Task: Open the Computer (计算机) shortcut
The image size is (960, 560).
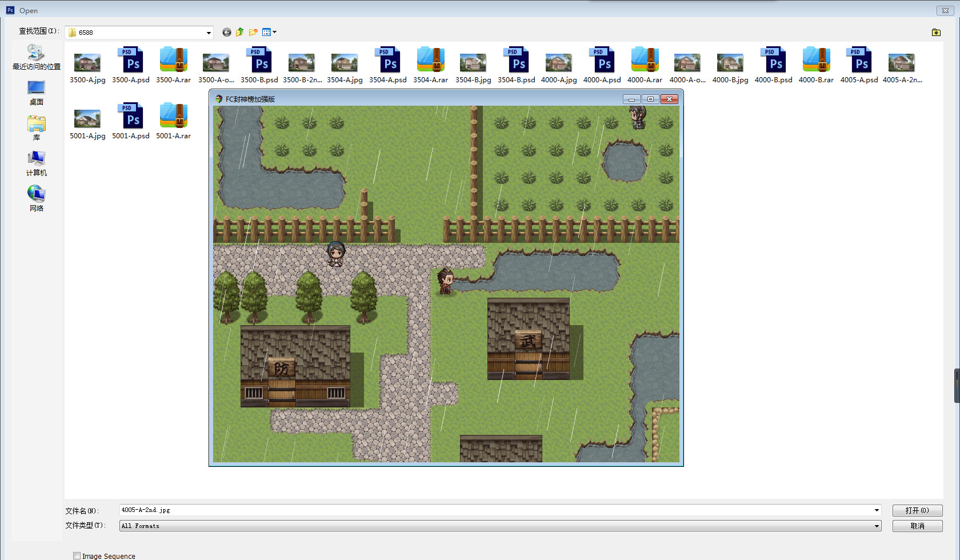Action: click(x=37, y=164)
